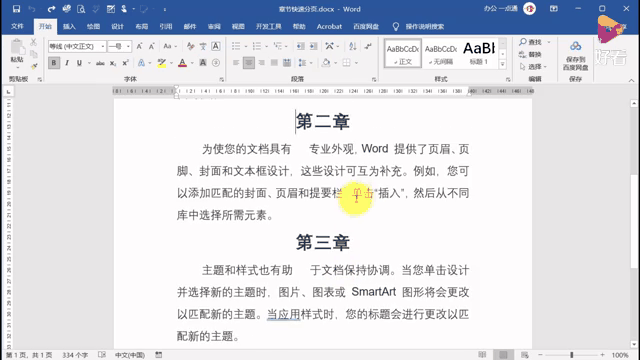The image size is (640, 360).
Task: Click the Clear Formatting eraser icon
Action: tap(190, 46)
